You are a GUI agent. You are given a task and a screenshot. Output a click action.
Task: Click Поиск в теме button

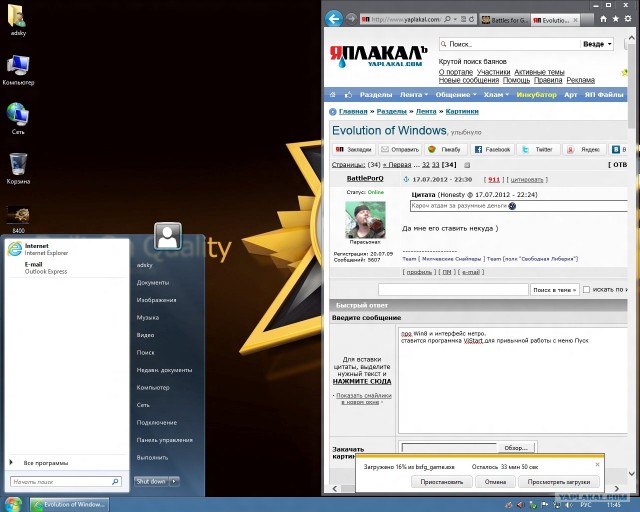tap(554, 289)
